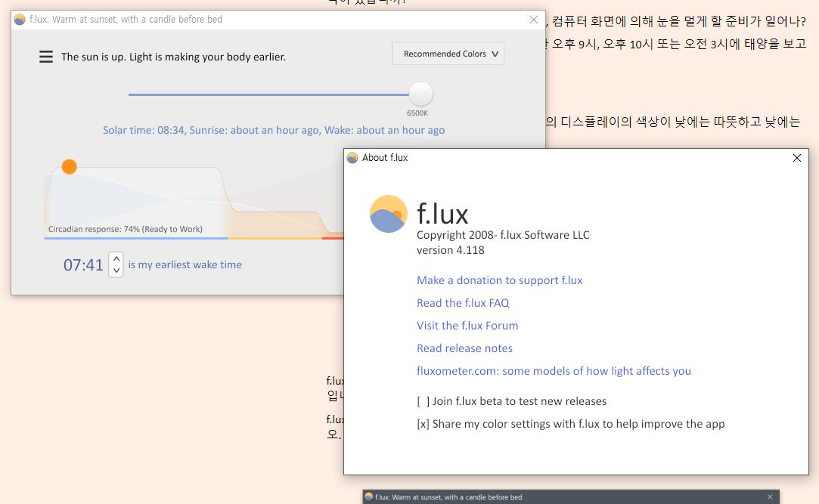Click the bottom dark window's f.lux icon
The width and height of the screenshot is (819, 504).
369,496
